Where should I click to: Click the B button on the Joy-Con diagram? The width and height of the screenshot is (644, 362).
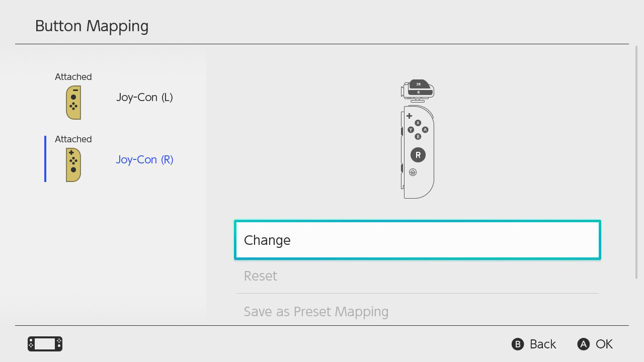(418, 136)
